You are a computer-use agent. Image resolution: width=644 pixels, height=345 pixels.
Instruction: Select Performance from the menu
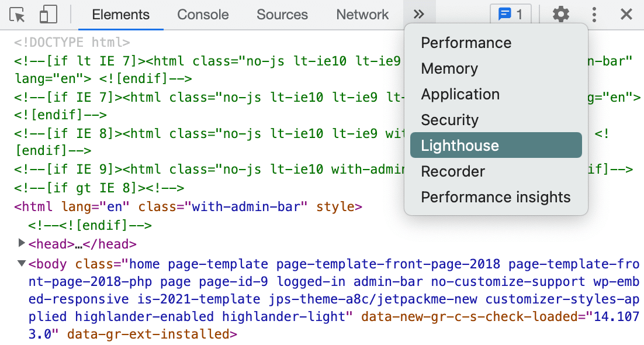coord(466,43)
